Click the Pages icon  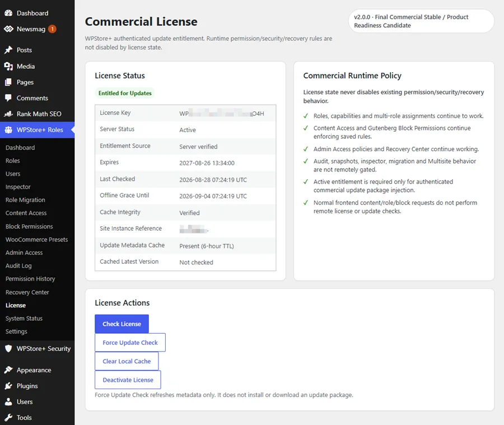pos(8,82)
